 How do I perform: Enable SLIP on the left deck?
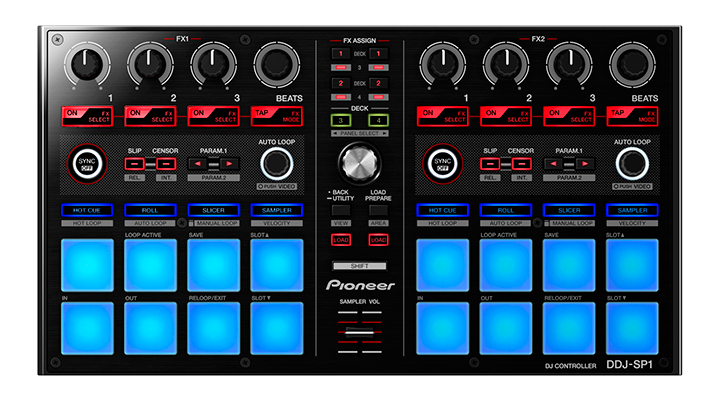(x=135, y=163)
